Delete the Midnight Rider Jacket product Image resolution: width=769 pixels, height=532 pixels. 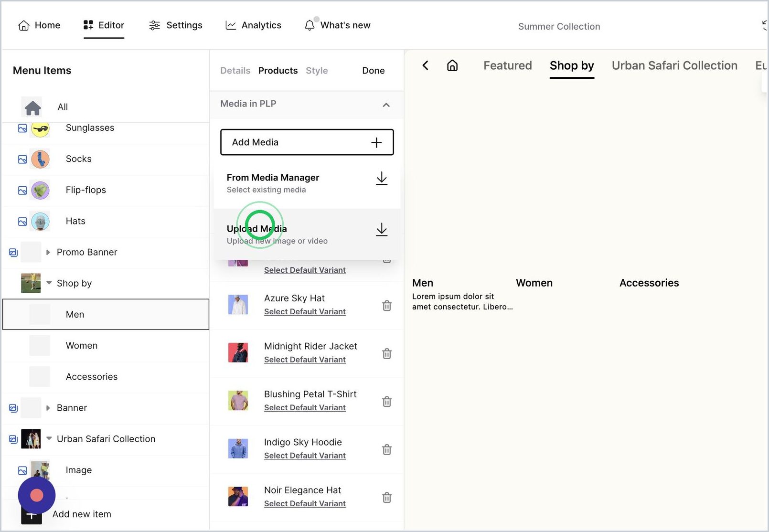tap(387, 353)
